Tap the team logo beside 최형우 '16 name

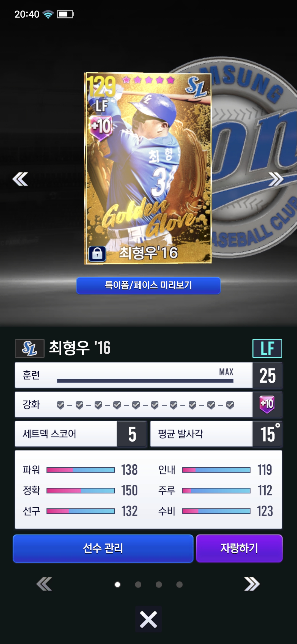click(29, 348)
